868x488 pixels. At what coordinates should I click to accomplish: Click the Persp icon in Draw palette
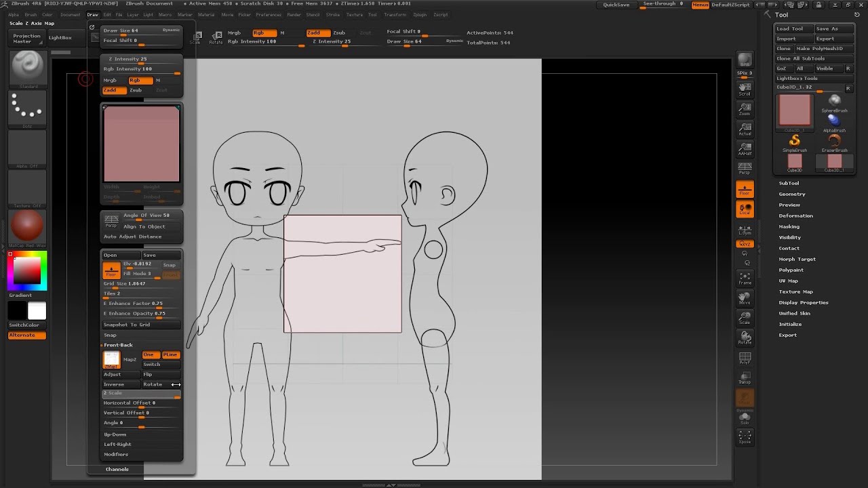pos(111,220)
